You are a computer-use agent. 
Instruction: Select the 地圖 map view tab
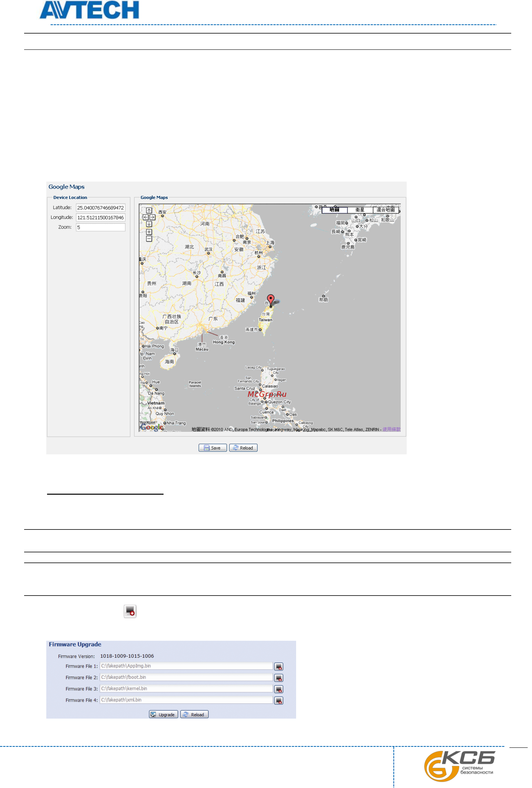pyautogui.click(x=334, y=210)
